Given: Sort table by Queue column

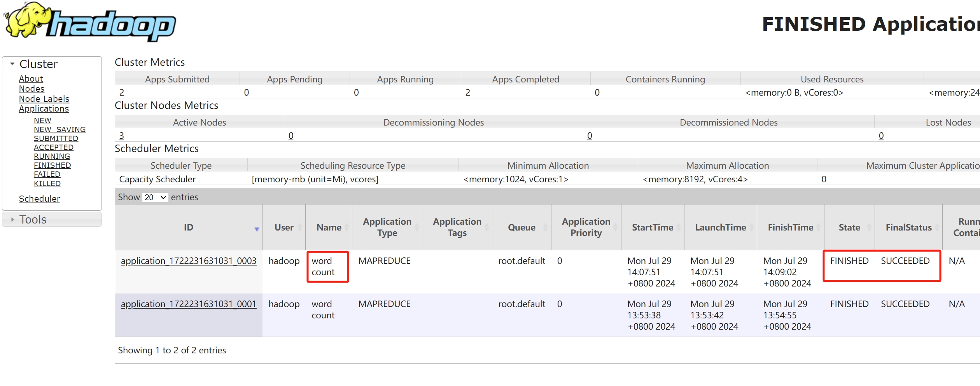Looking at the screenshot, I should pos(521,227).
